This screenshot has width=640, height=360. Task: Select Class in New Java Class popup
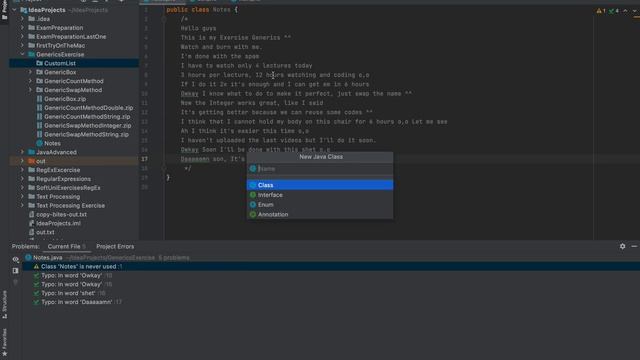tap(320, 185)
